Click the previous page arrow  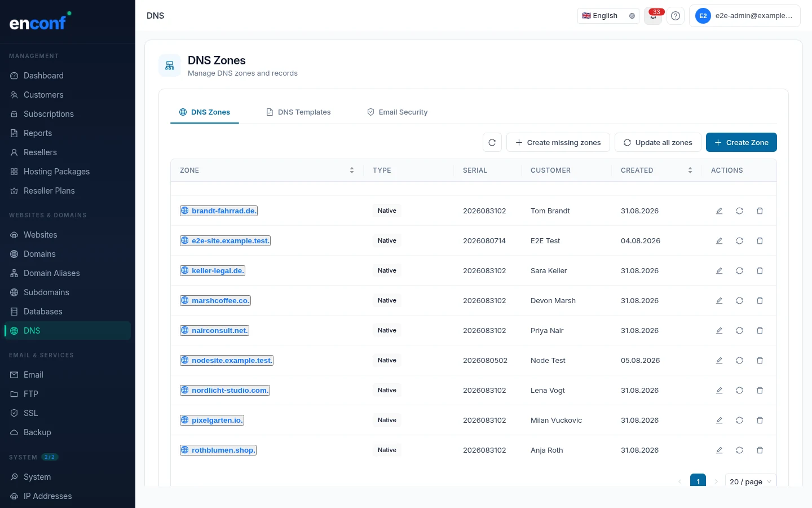(x=680, y=481)
